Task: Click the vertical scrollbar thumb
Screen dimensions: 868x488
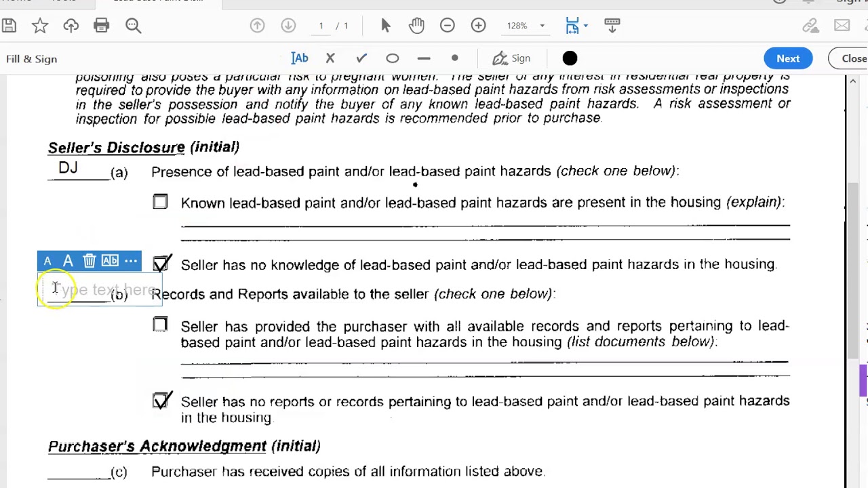Action: click(852, 270)
